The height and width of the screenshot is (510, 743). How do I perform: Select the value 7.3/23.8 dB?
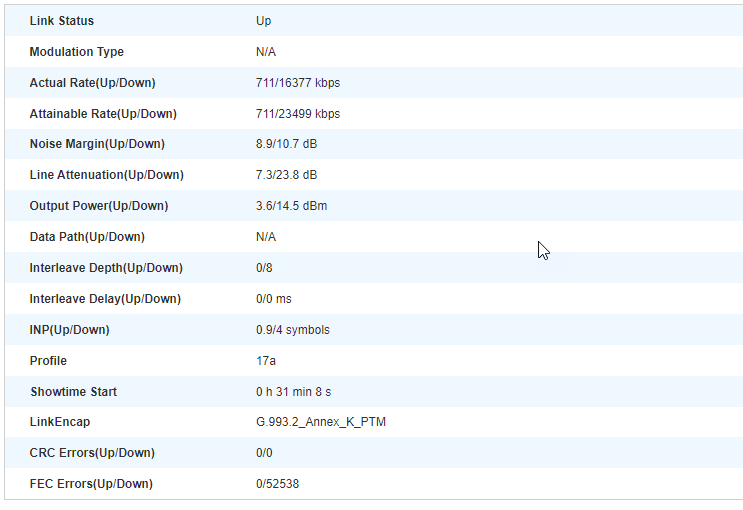(286, 175)
